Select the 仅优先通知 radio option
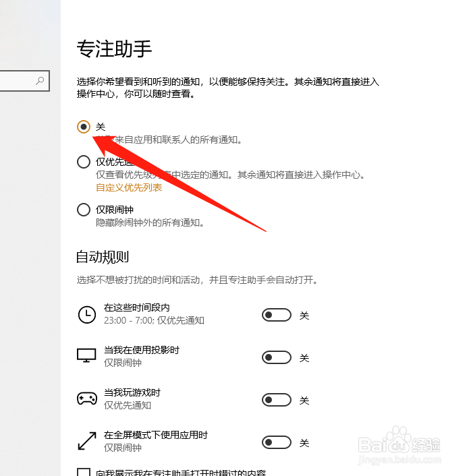The height and width of the screenshot is (476, 467). [84, 162]
